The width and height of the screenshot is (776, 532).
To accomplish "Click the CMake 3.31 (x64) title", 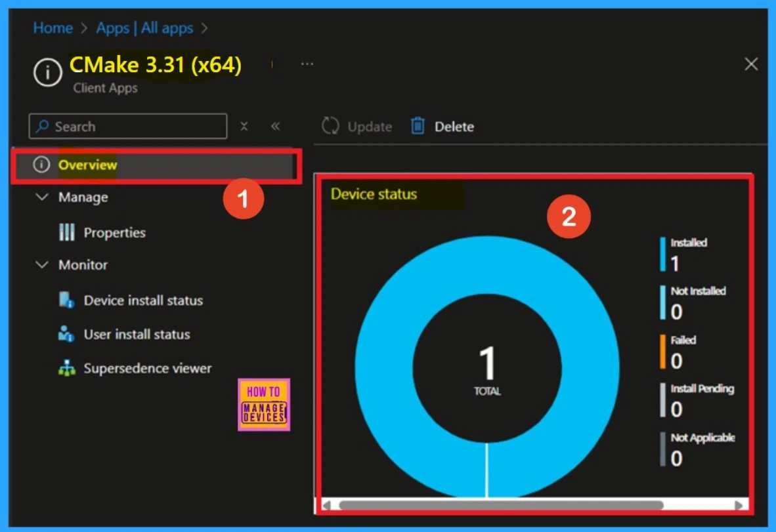I will point(156,65).
